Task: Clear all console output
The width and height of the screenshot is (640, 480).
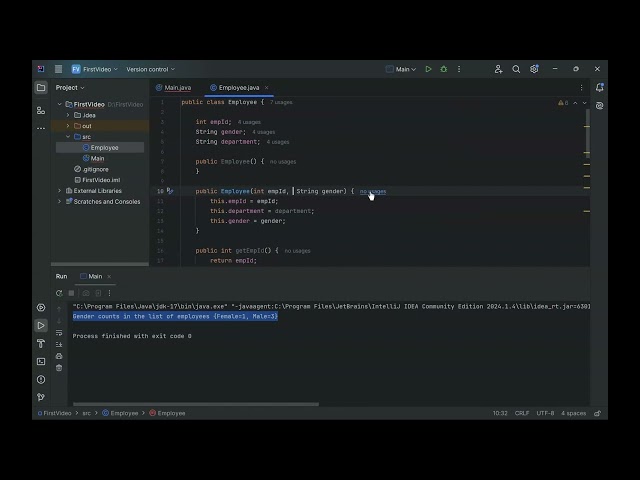Action: (59, 368)
